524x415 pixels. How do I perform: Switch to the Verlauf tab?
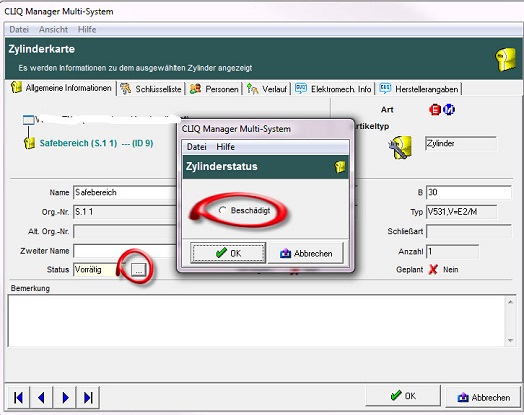(x=267, y=89)
